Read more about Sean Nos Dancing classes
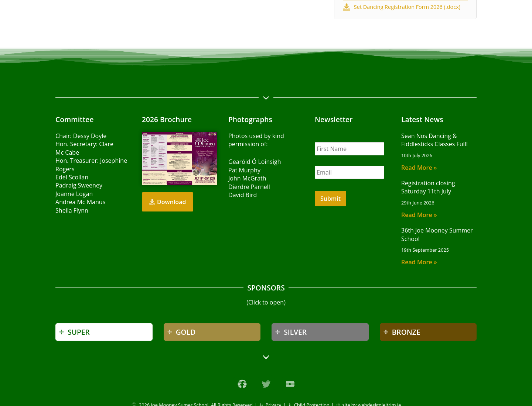 coord(419,168)
